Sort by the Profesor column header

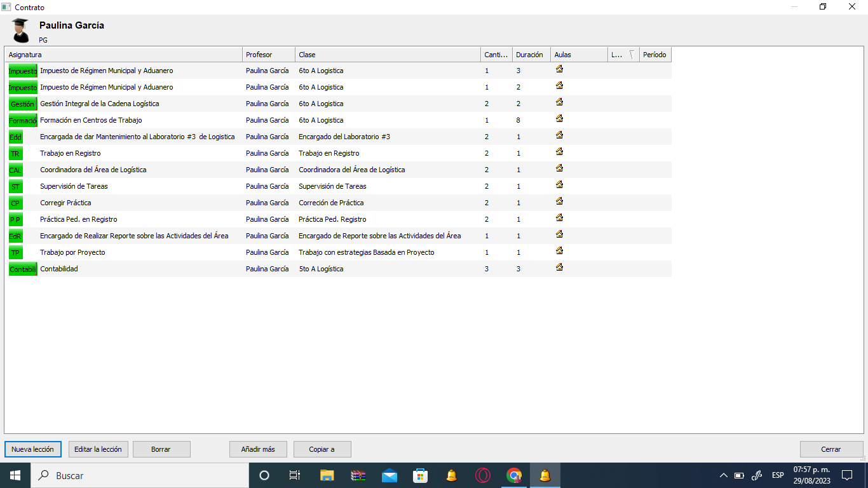[269, 55]
